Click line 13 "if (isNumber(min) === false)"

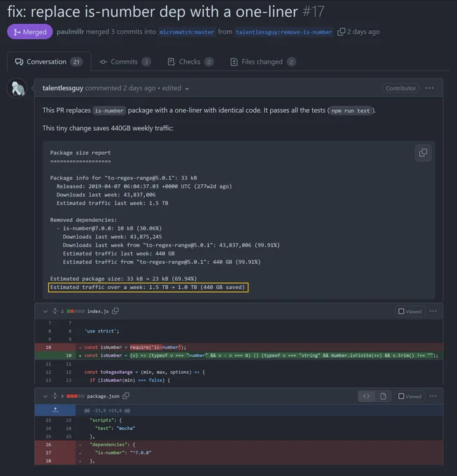pos(239,380)
